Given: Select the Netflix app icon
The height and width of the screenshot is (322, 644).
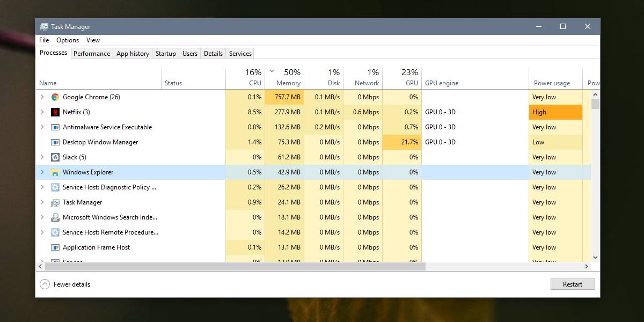Looking at the screenshot, I should click(x=55, y=112).
